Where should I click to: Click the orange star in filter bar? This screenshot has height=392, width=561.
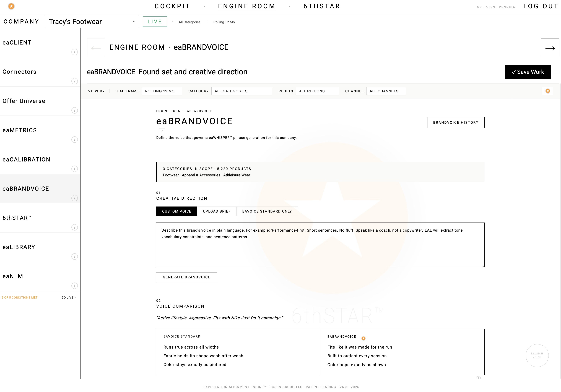click(548, 91)
